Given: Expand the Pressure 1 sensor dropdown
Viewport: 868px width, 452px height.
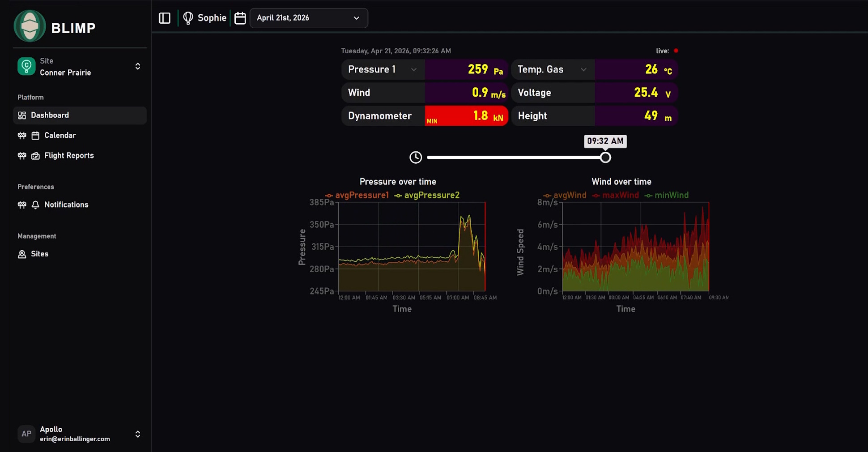Looking at the screenshot, I should click(383, 69).
